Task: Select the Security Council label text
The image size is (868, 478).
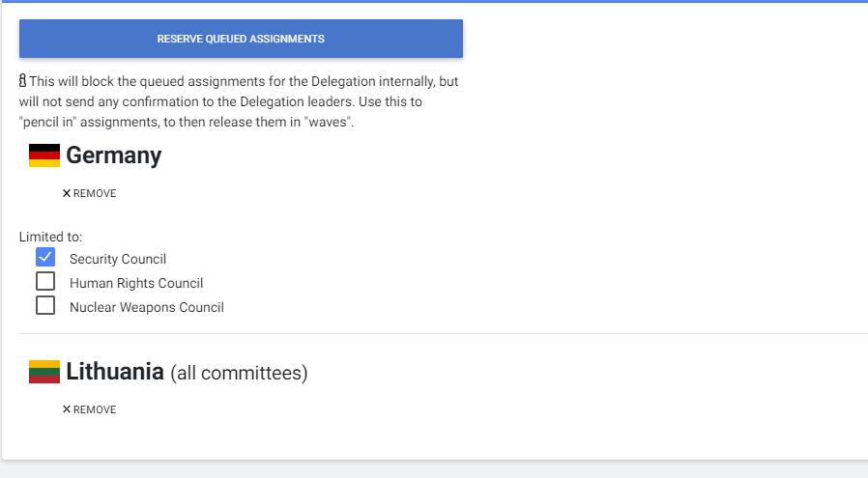Action: coord(118,259)
